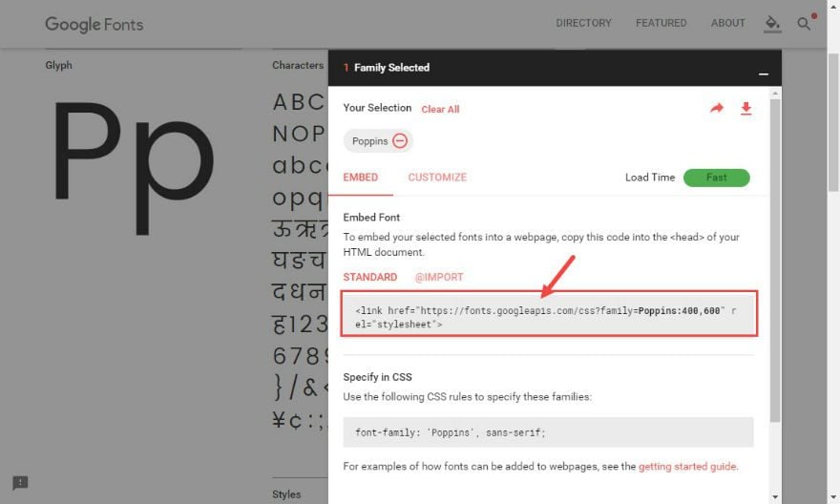
Task: Select the @IMPORT embed option
Action: tap(438, 277)
